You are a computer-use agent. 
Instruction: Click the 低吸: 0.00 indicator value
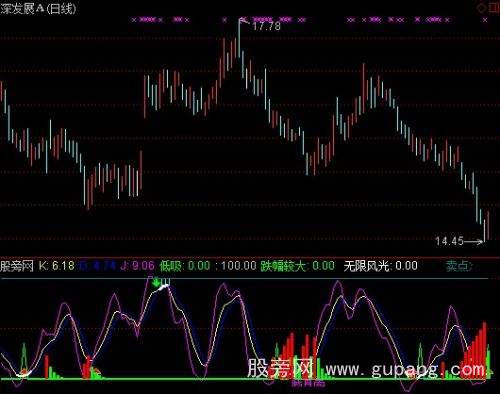[x=185, y=266]
